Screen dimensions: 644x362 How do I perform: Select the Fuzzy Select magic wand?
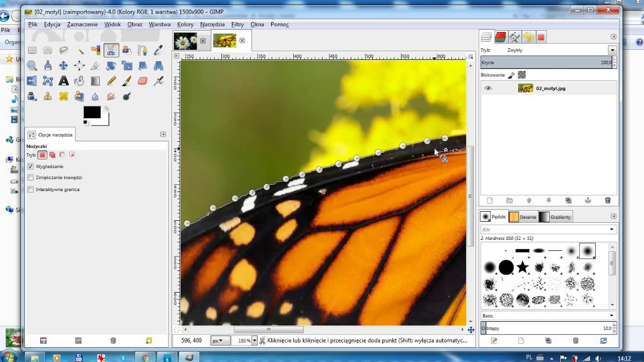click(x=79, y=50)
